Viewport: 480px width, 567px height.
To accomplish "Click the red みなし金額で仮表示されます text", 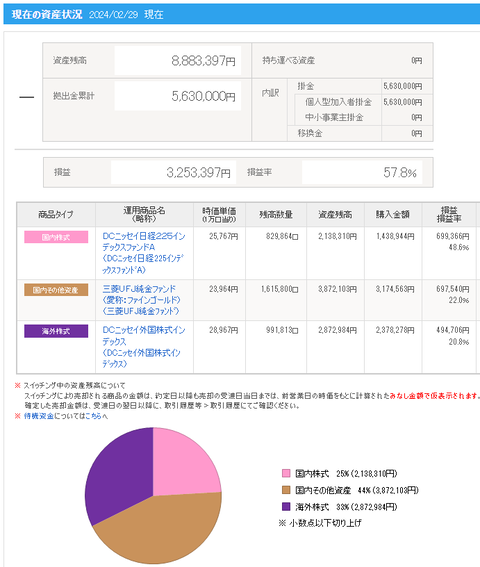I will tap(434, 396).
